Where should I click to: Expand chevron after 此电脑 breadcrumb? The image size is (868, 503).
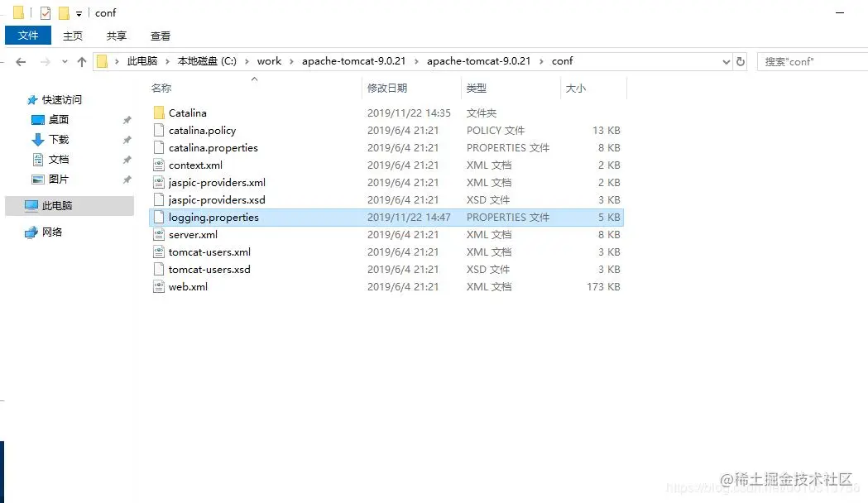tap(167, 61)
